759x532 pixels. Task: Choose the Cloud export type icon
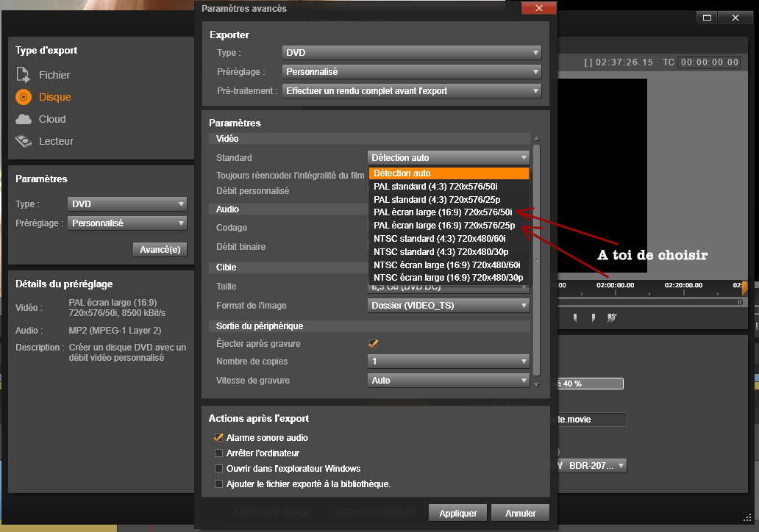click(x=24, y=119)
